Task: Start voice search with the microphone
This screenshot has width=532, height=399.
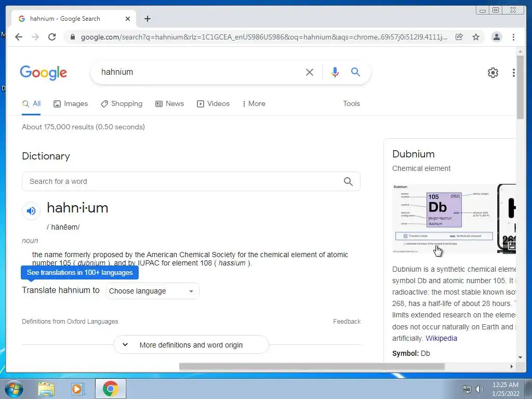Action: click(x=335, y=72)
